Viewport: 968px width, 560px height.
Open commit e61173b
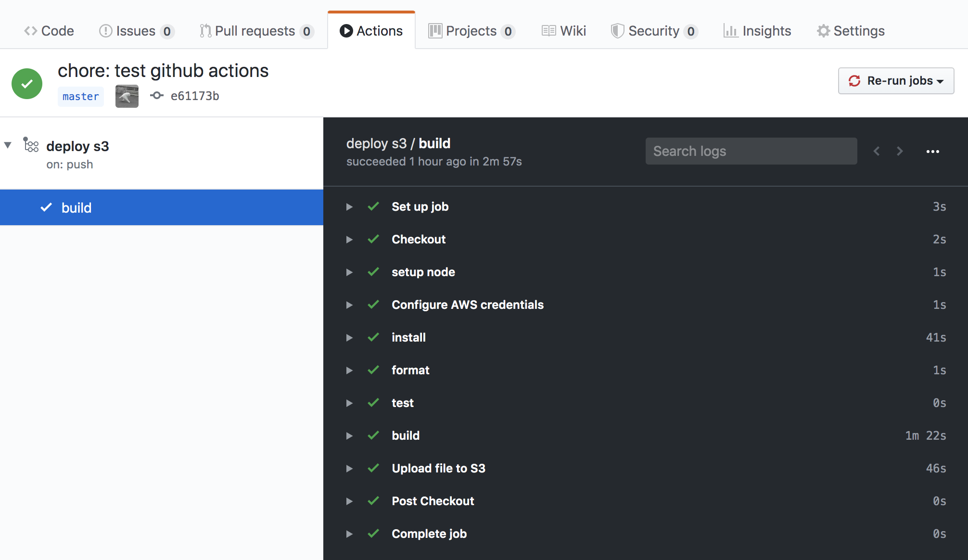click(195, 96)
